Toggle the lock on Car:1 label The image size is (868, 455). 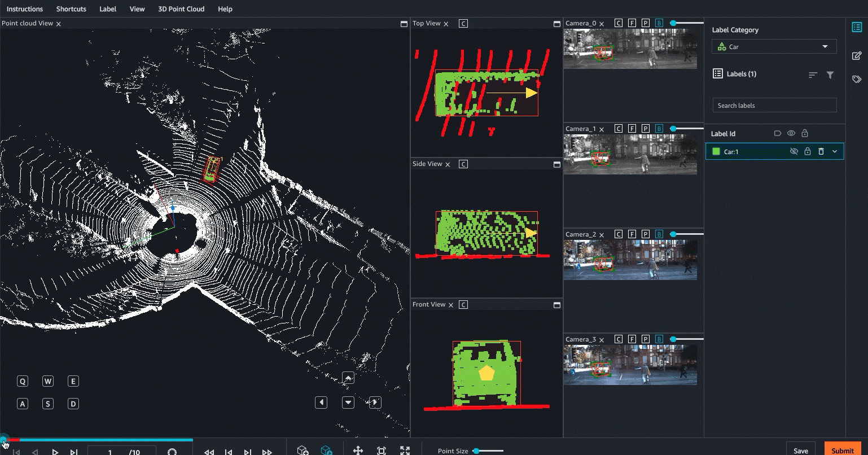pyautogui.click(x=808, y=151)
